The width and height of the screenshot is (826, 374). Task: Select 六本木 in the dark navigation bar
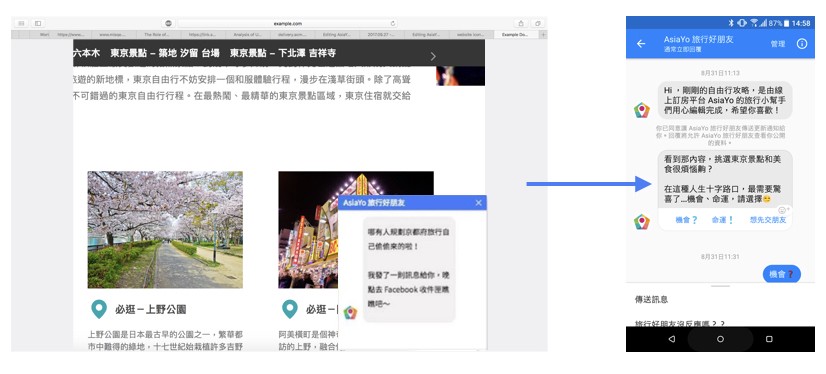[87, 53]
